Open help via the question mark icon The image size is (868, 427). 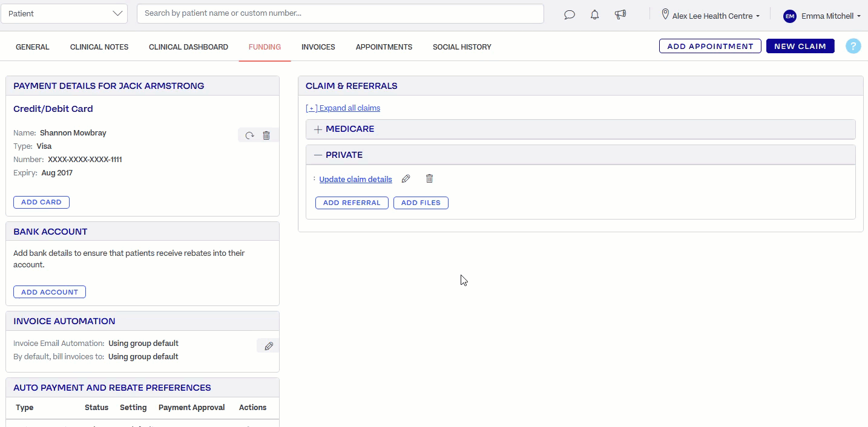click(x=853, y=45)
